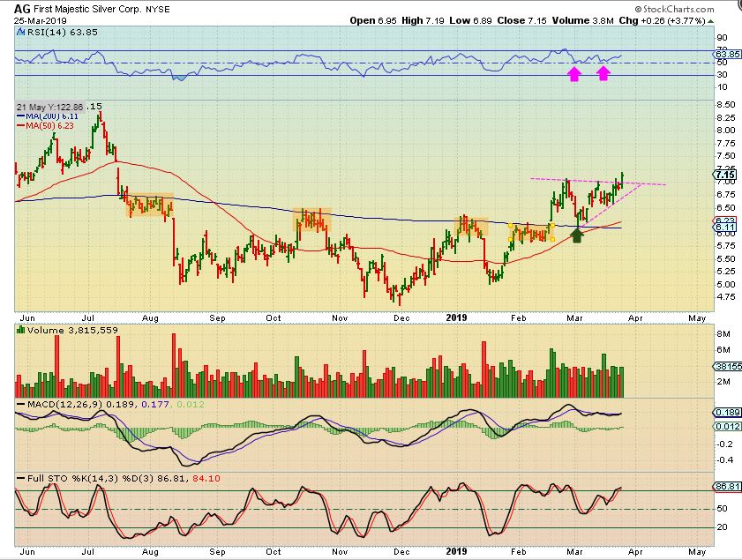
Task: Click the RSI(14) indicator panel icon
Action: 21,32
